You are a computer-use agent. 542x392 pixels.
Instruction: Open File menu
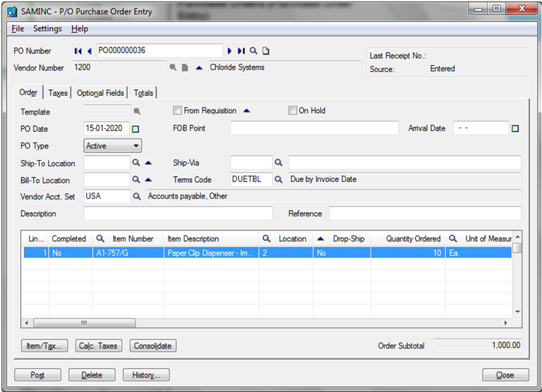[x=18, y=28]
